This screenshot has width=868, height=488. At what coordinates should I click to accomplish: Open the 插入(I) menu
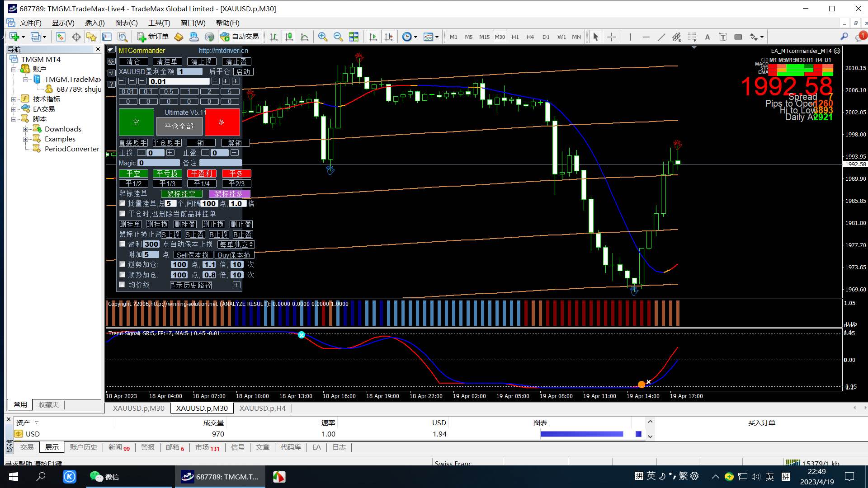(95, 23)
